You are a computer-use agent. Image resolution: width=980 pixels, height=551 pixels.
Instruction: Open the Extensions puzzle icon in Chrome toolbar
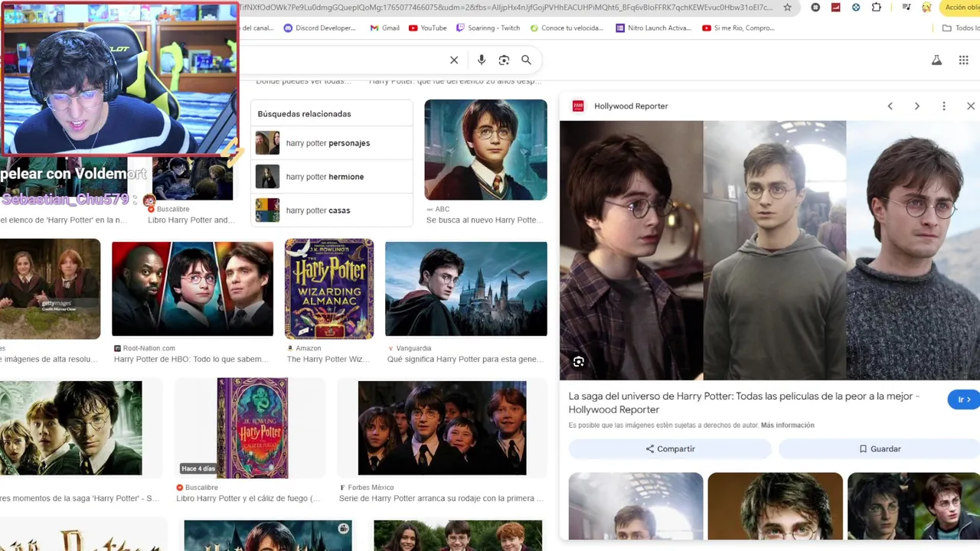[x=877, y=8]
